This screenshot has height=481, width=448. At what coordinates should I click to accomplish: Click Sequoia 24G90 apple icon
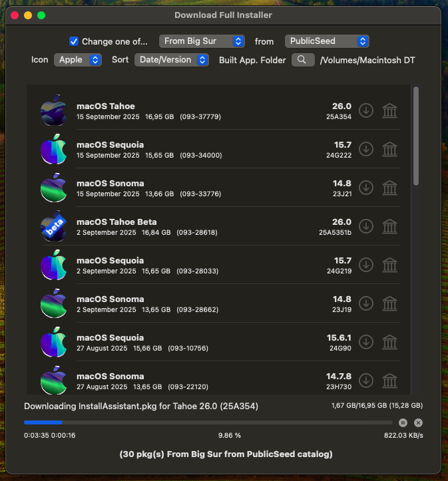click(x=54, y=342)
